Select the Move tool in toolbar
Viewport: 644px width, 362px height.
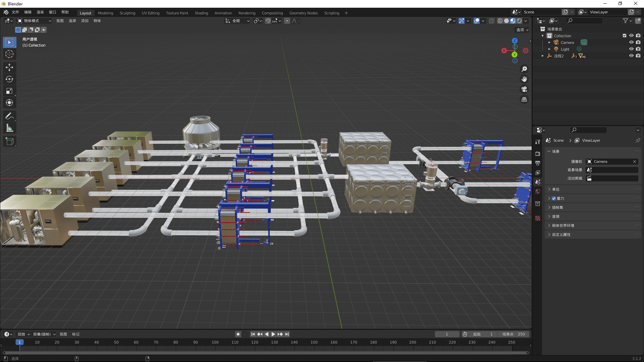9,67
